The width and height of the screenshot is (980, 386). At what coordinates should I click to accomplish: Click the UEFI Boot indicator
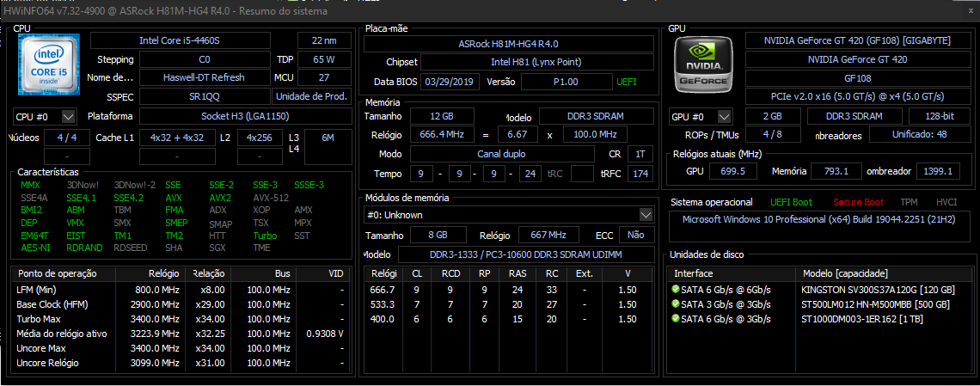pyautogui.click(x=791, y=202)
